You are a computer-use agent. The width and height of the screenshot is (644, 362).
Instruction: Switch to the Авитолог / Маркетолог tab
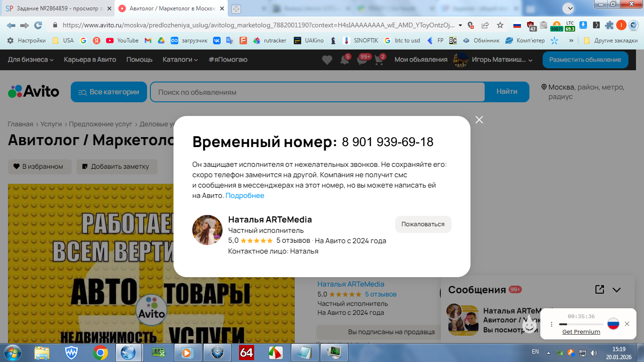pos(172,8)
